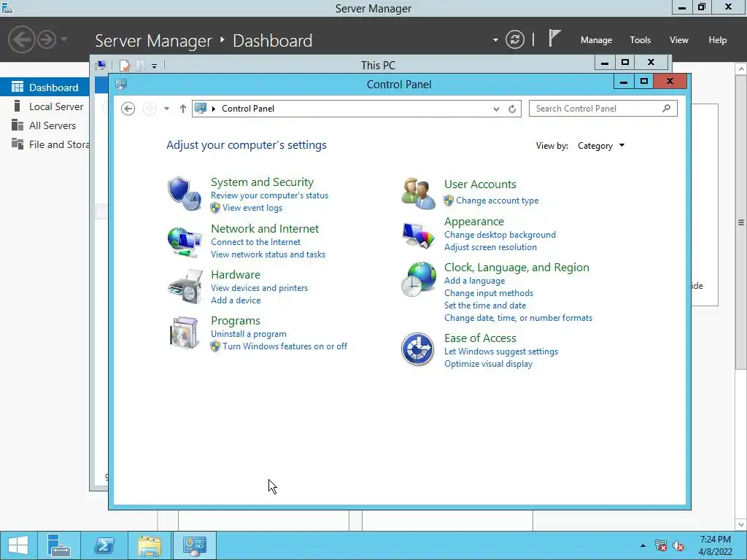
Task: Open the Network and Internet globe icon
Action: click(x=185, y=241)
